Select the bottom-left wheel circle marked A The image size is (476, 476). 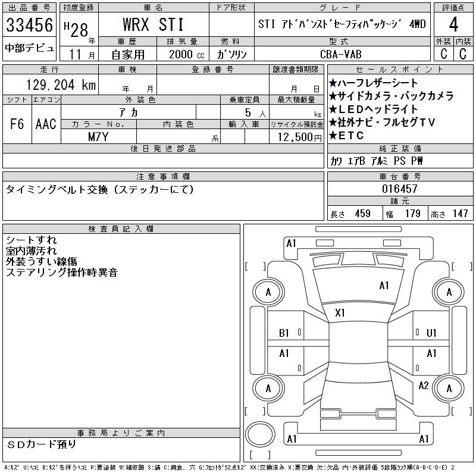coord(268,388)
